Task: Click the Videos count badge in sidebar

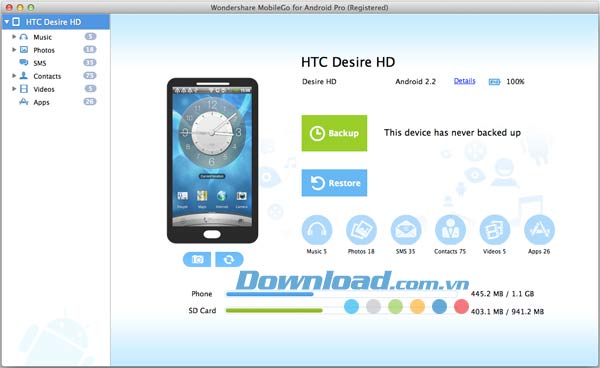Action: click(x=90, y=88)
